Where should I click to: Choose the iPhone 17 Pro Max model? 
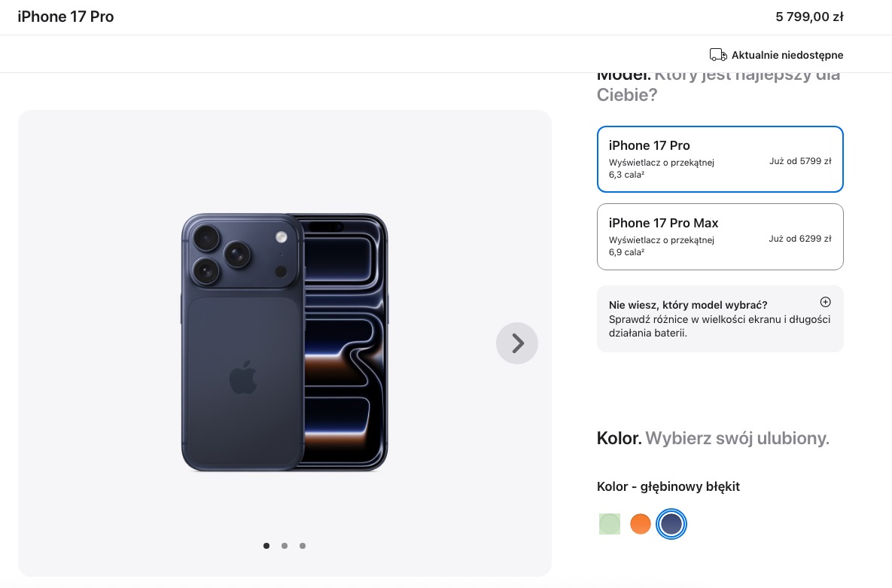click(x=720, y=236)
